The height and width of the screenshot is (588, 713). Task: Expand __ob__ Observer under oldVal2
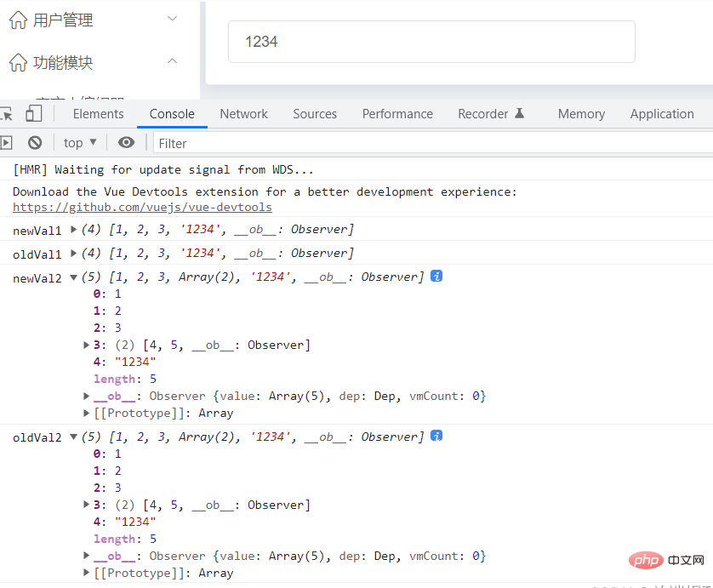pyautogui.click(x=87, y=556)
